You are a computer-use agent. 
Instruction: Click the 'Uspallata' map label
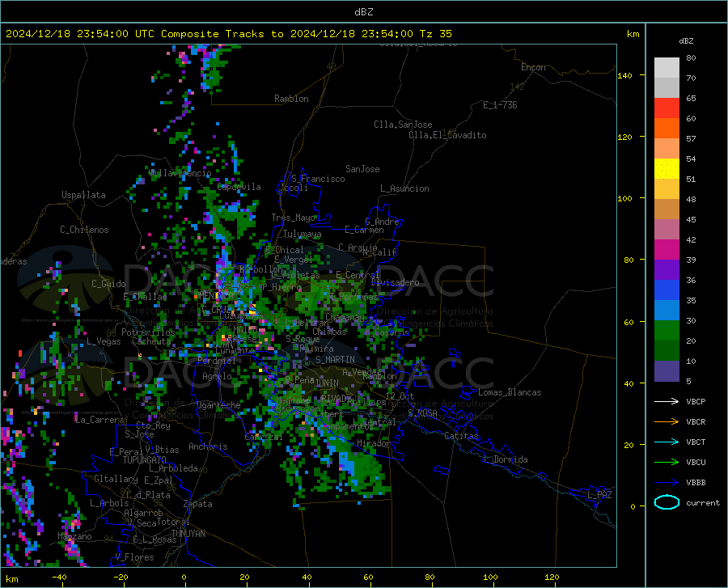click(x=83, y=195)
